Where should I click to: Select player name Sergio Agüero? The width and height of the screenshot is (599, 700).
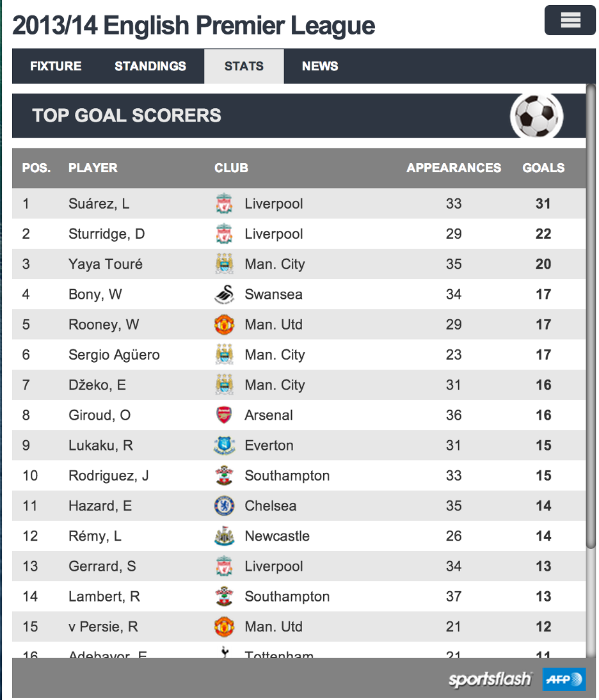(115, 355)
